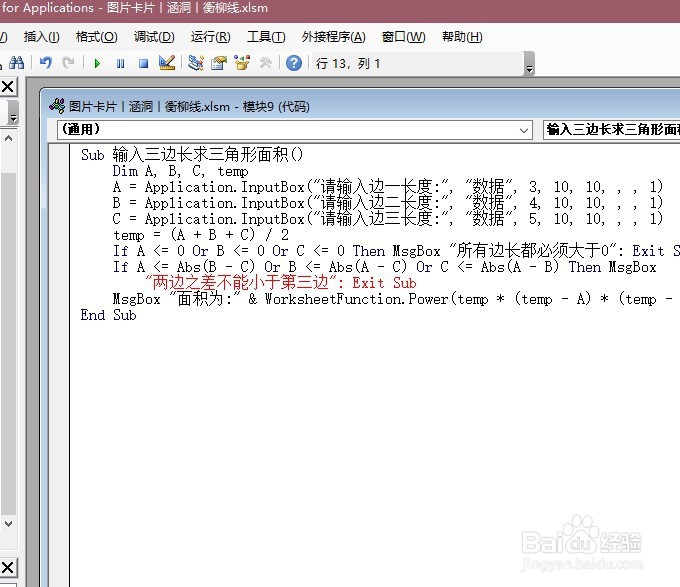
Task: Close the lower left panel
Action: 8,567
